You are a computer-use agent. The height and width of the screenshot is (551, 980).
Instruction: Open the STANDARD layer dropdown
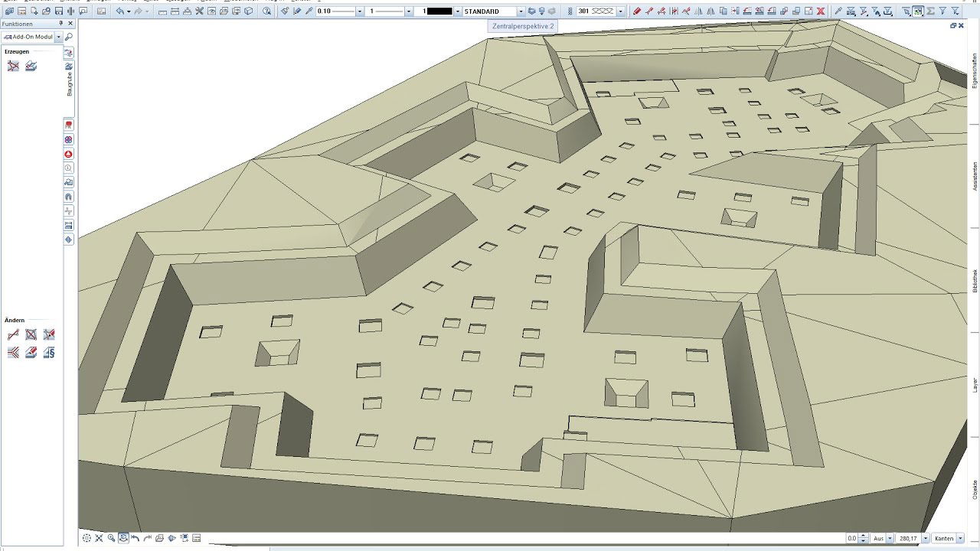[521, 11]
